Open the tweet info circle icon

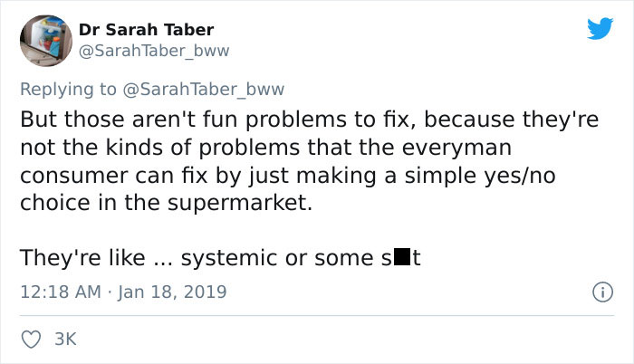pyautogui.click(x=603, y=292)
